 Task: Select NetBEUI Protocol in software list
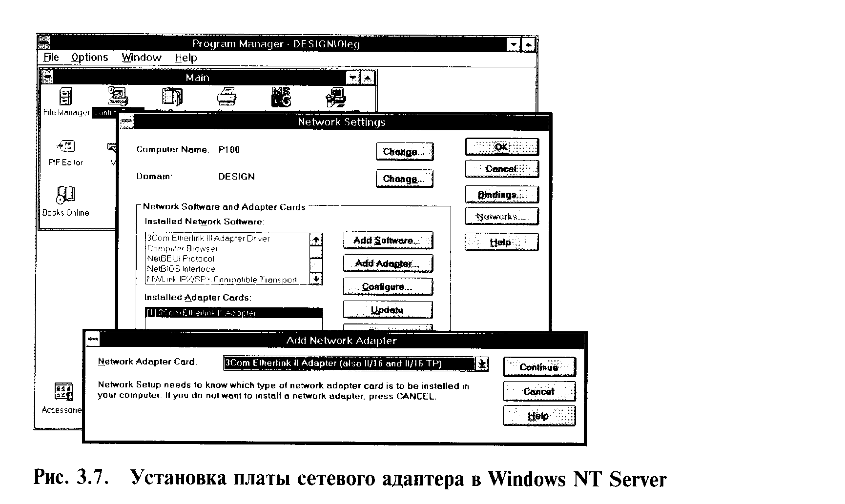228,259
